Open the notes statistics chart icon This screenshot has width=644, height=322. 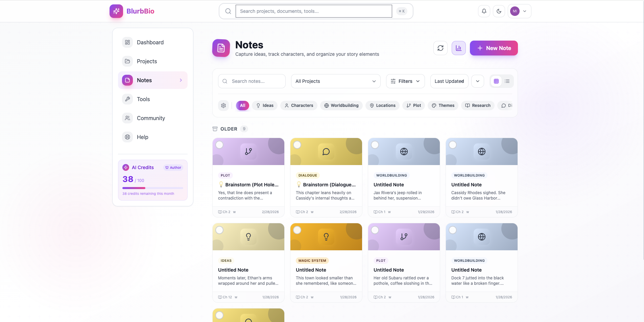459,48
